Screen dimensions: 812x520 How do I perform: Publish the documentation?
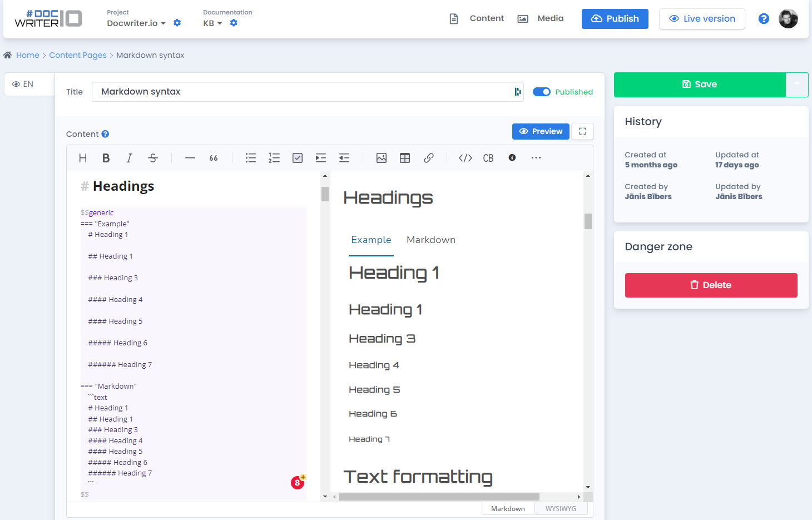point(615,18)
